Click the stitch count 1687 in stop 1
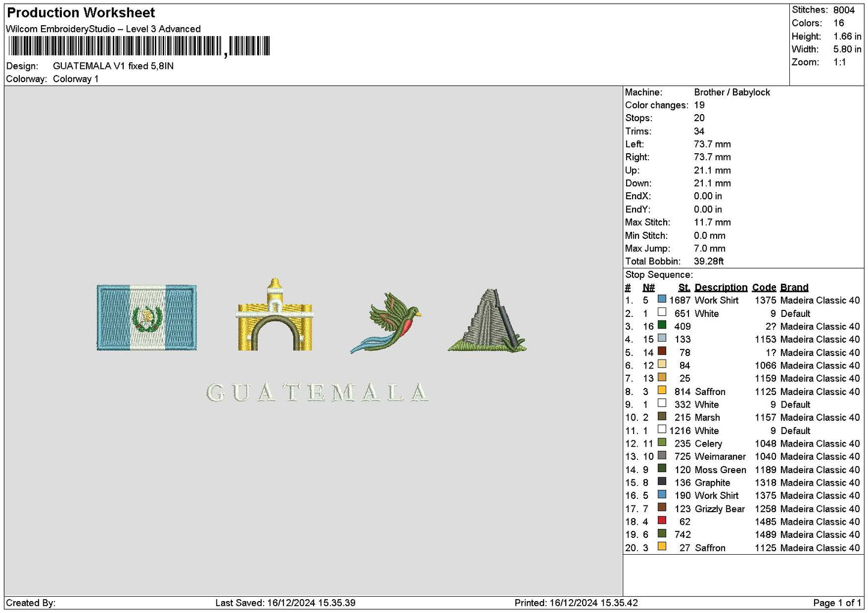The image size is (868, 613). (680, 300)
